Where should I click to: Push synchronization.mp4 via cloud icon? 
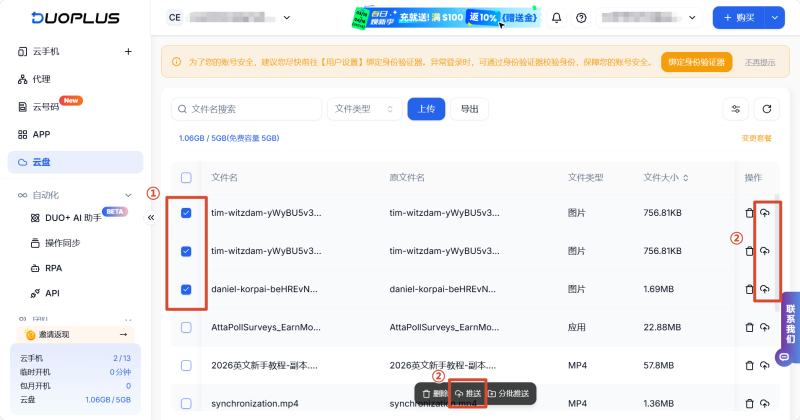(x=764, y=404)
